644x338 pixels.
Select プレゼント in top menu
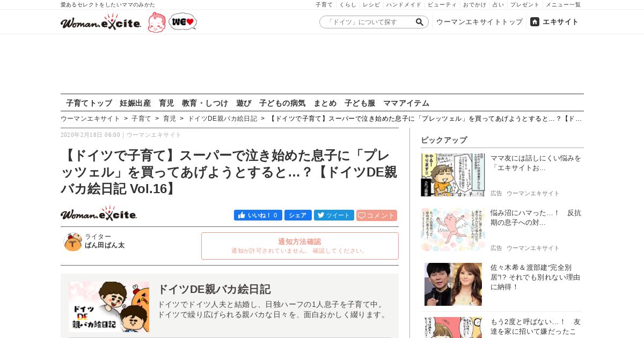click(525, 4)
